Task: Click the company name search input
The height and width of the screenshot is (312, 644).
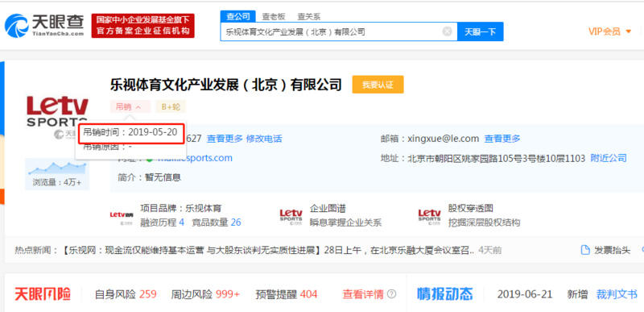Action: [331, 31]
